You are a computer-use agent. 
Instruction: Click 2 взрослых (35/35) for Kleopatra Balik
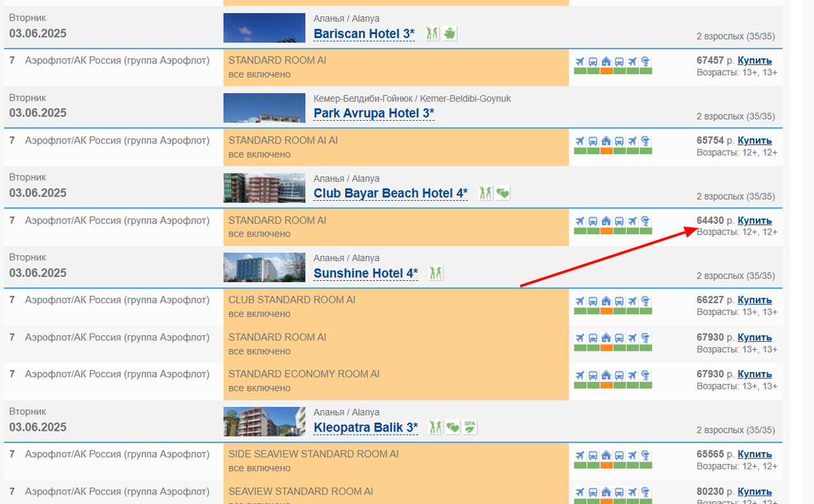735,430
